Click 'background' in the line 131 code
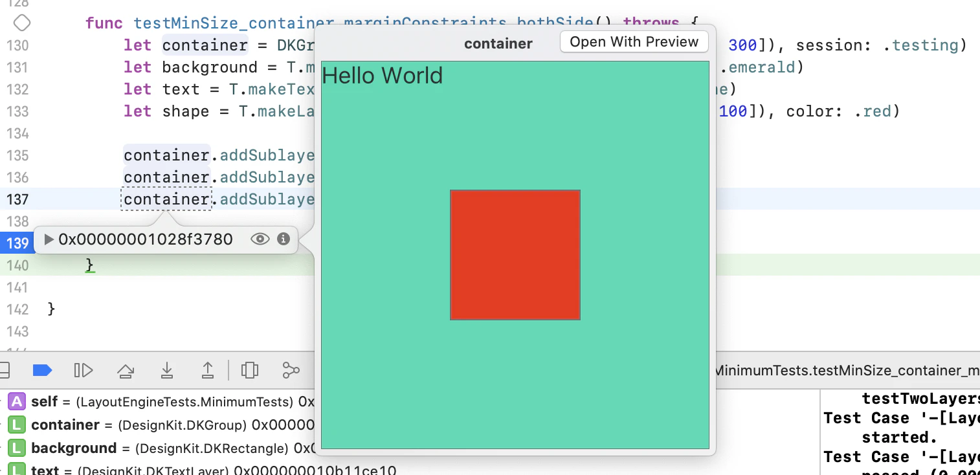980x475 pixels. click(210, 67)
